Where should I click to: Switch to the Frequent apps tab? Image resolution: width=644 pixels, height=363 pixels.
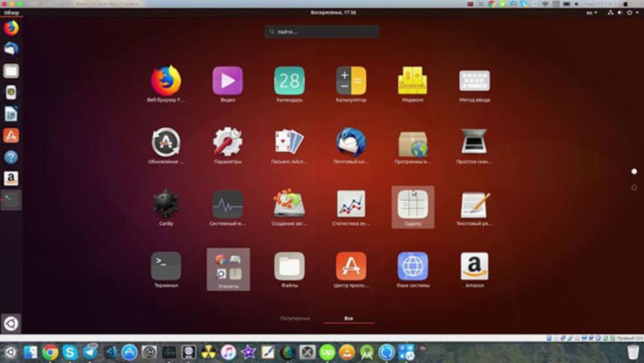pyautogui.click(x=295, y=318)
